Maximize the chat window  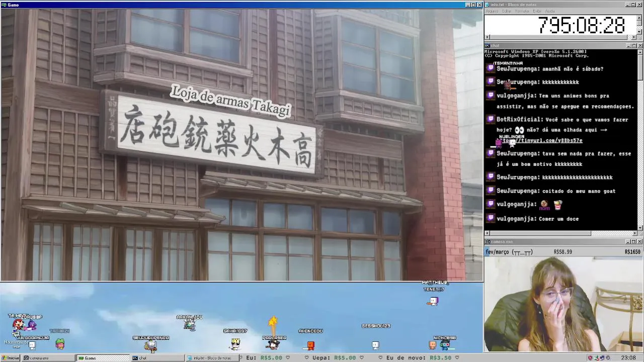[x=634, y=46]
